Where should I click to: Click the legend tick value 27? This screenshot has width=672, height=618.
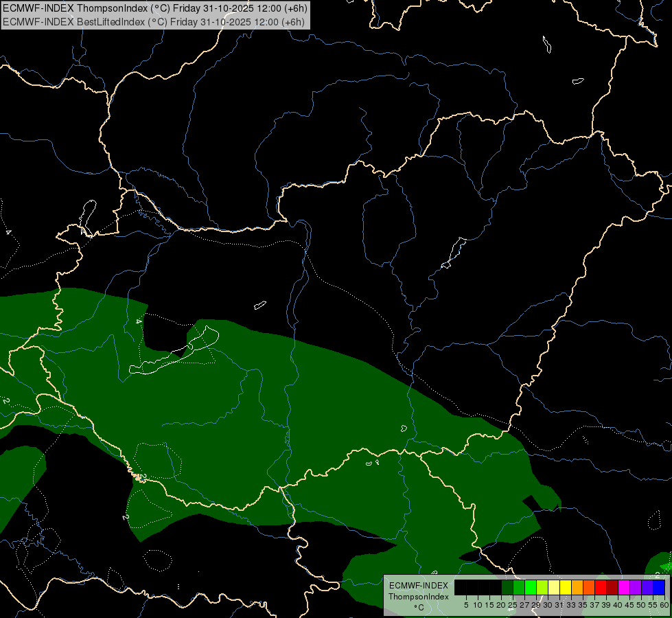[x=524, y=605]
